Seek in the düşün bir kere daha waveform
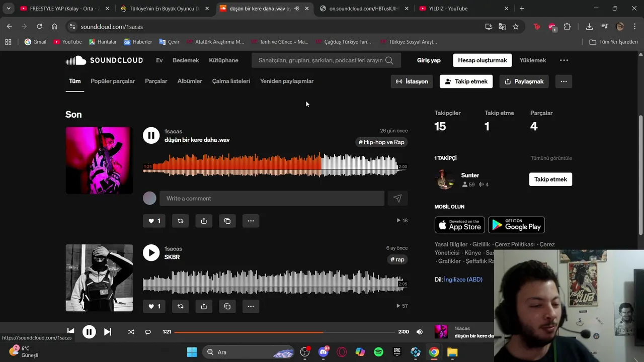This screenshot has height=362, width=644. (275, 165)
